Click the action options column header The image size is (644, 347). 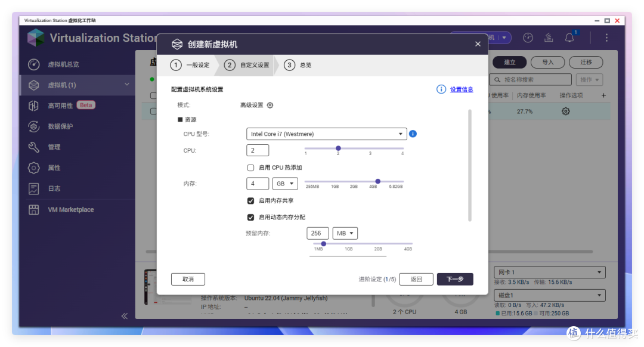click(571, 95)
